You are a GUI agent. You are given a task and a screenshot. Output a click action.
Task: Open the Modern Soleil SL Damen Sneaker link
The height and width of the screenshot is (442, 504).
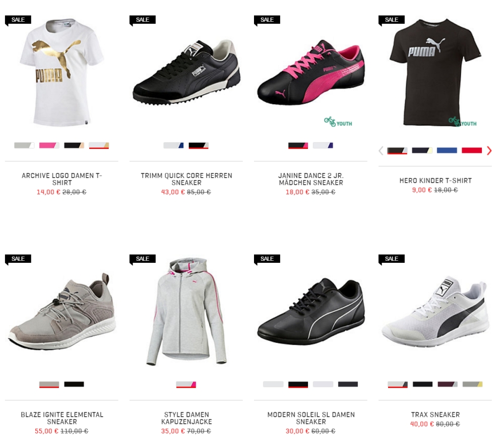pos(311,418)
